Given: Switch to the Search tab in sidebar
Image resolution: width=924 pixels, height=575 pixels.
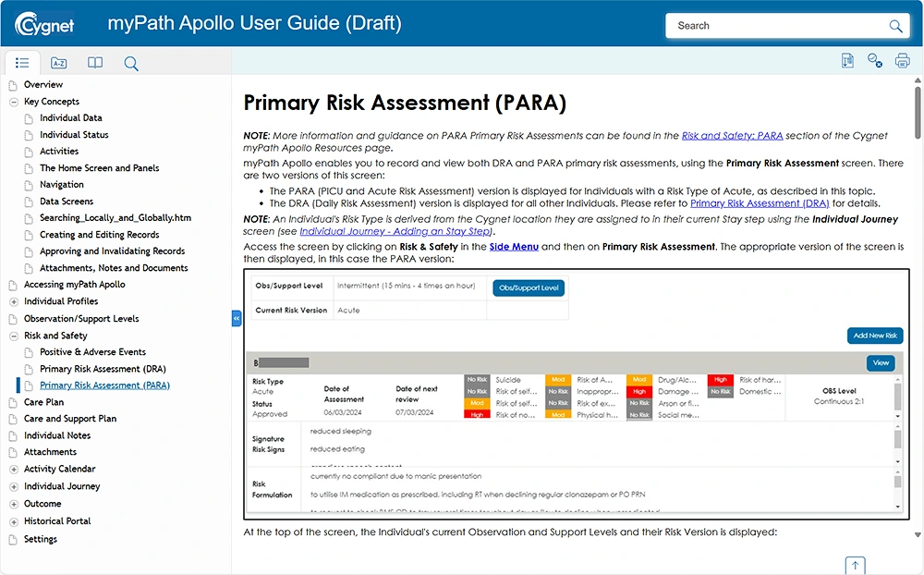Looking at the screenshot, I should [131, 63].
